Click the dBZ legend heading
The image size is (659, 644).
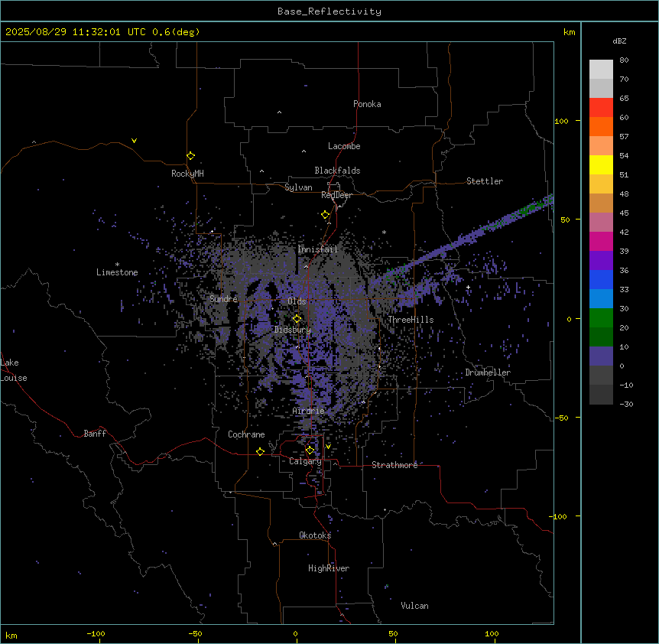point(619,41)
